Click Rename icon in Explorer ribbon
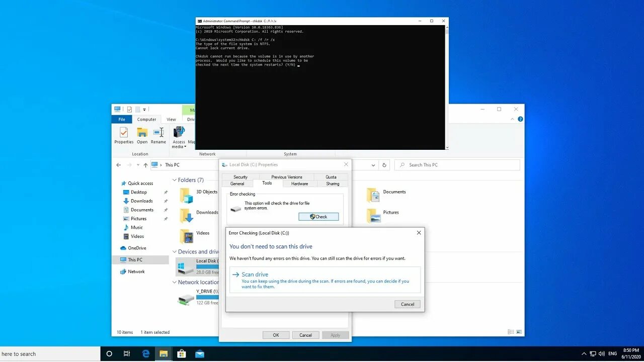The height and width of the screenshot is (362, 644). [x=158, y=135]
